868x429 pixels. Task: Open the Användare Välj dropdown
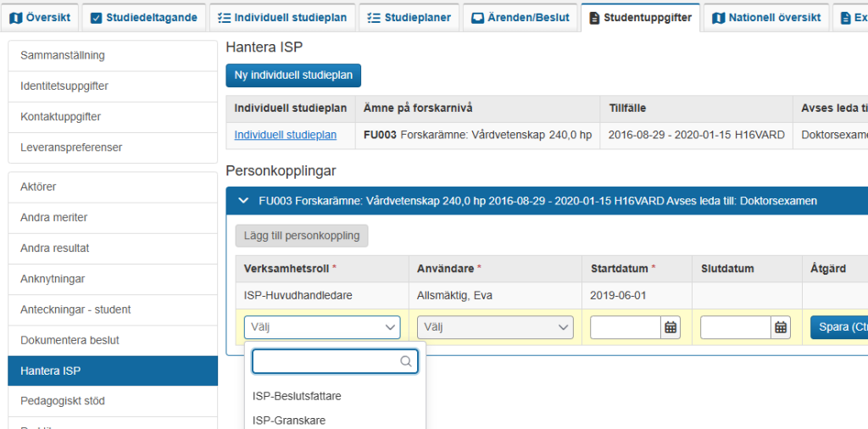(495, 328)
